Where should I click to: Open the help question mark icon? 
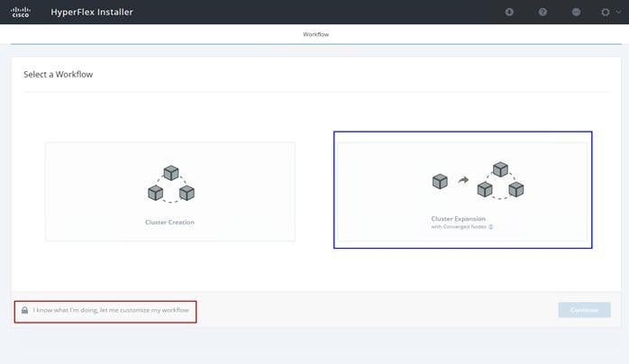[542, 12]
